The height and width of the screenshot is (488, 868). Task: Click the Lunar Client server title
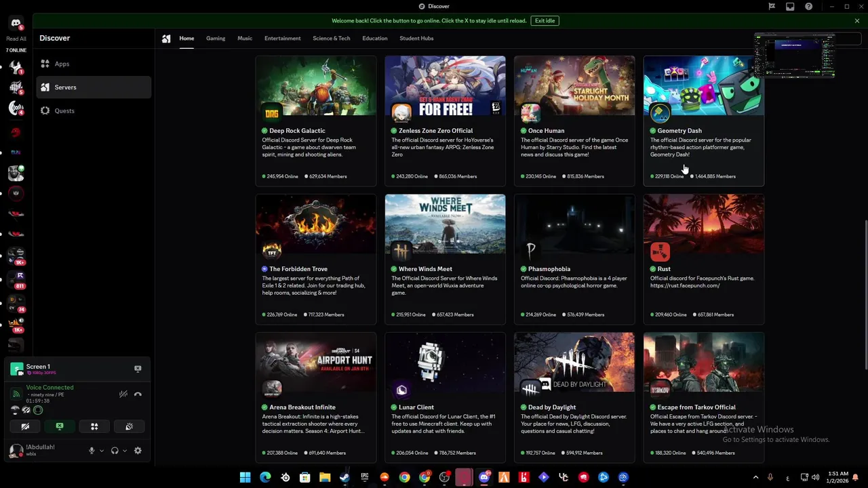pyautogui.click(x=416, y=407)
